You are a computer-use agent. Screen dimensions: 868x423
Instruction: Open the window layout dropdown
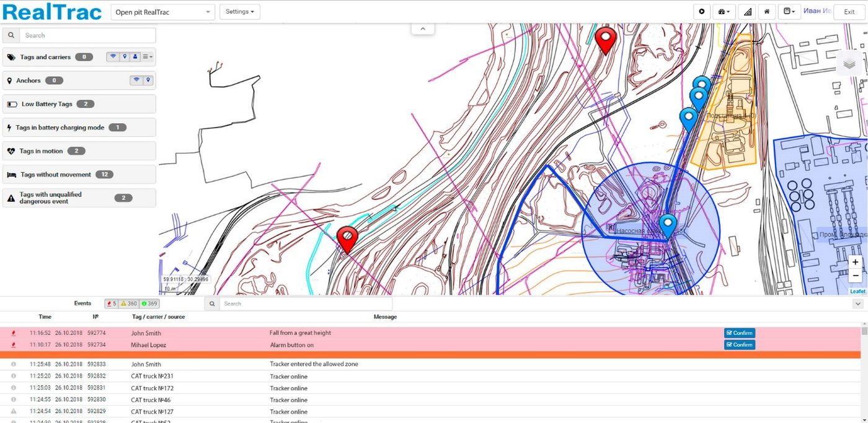789,12
